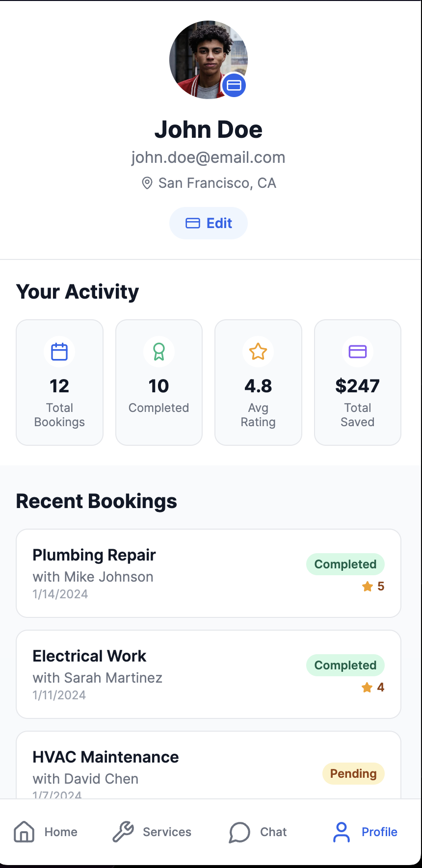Click the location pin icon

click(147, 183)
